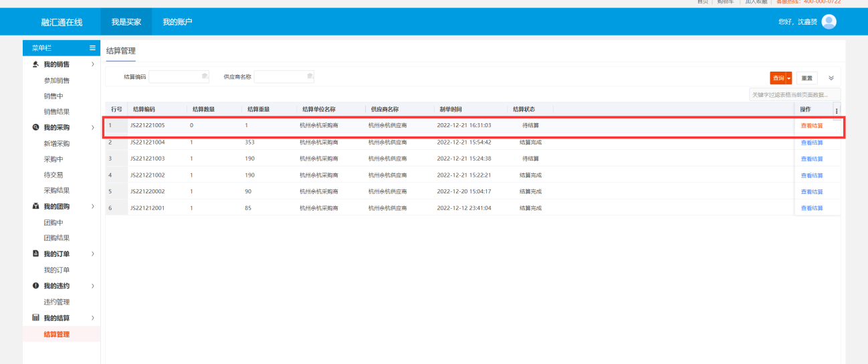
Task: Collapse the 我的订单 menu chevron
Action: pos(93,254)
